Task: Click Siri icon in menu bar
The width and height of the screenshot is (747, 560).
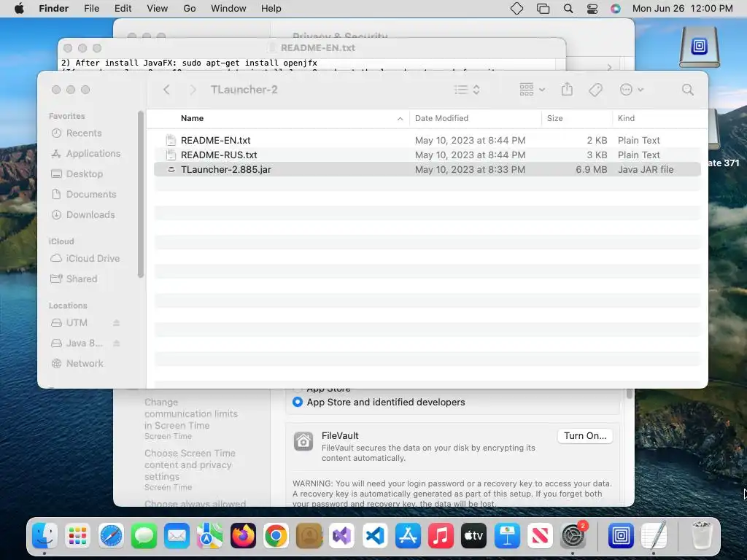Action: pyautogui.click(x=616, y=9)
